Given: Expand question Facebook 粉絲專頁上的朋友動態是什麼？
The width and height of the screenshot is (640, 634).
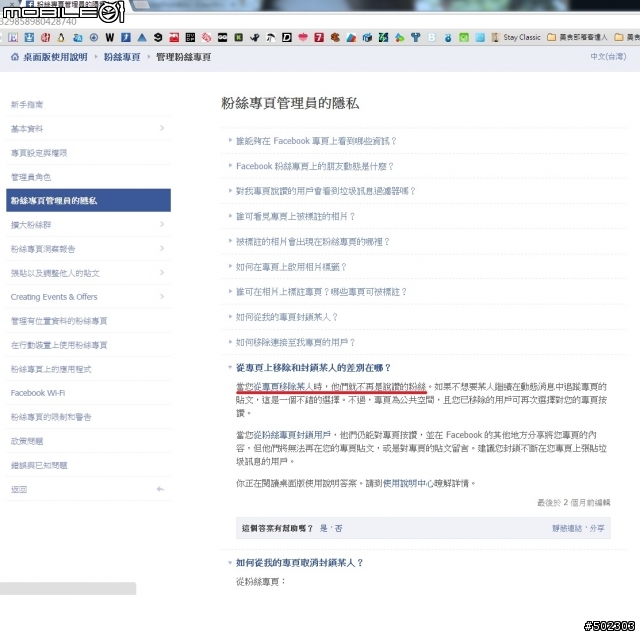Looking at the screenshot, I should [x=315, y=166].
